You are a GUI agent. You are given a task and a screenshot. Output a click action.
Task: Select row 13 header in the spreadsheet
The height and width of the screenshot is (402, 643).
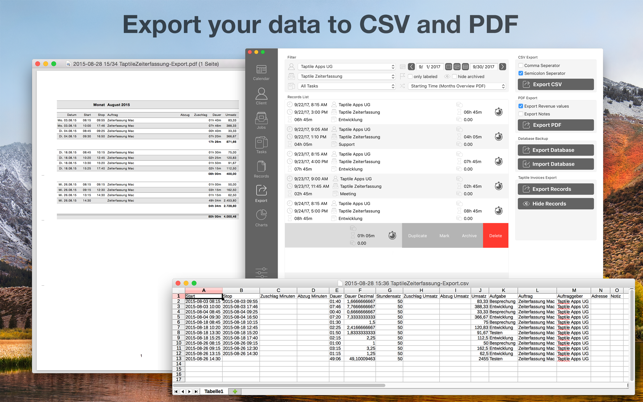click(x=178, y=358)
